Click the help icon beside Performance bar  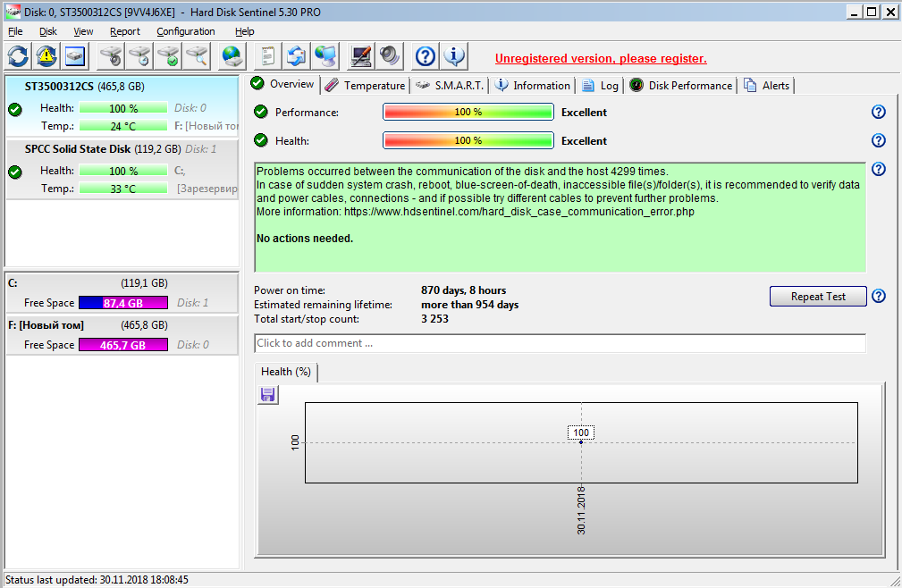click(879, 112)
